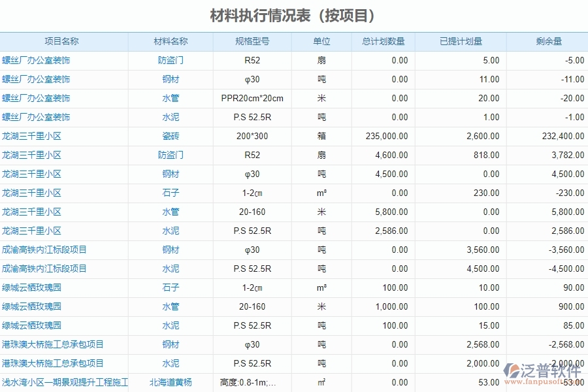Open the 浅水湾小区一期景观提升工程施工 link

(x=65, y=383)
